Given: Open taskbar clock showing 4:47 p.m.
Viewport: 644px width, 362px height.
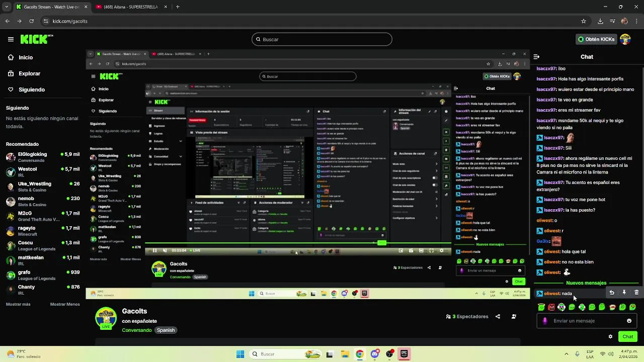Looking at the screenshot, I should click(628, 354).
